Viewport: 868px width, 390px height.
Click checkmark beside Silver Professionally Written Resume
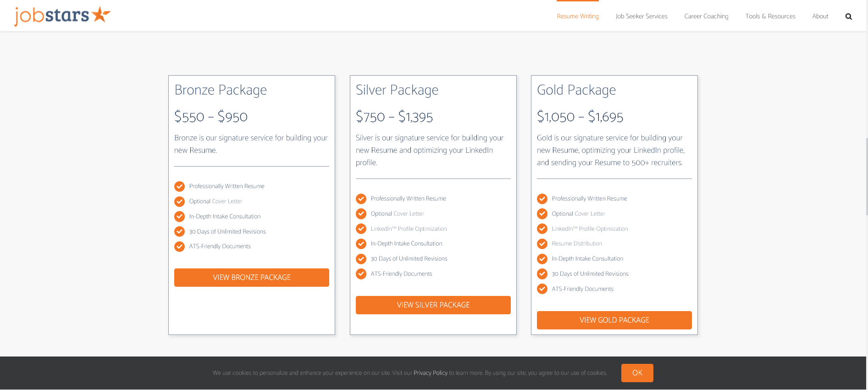pyautogui.click(x=361, y=199)
